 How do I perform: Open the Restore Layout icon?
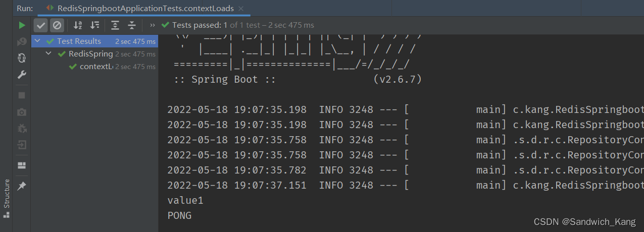pos(22,165)
